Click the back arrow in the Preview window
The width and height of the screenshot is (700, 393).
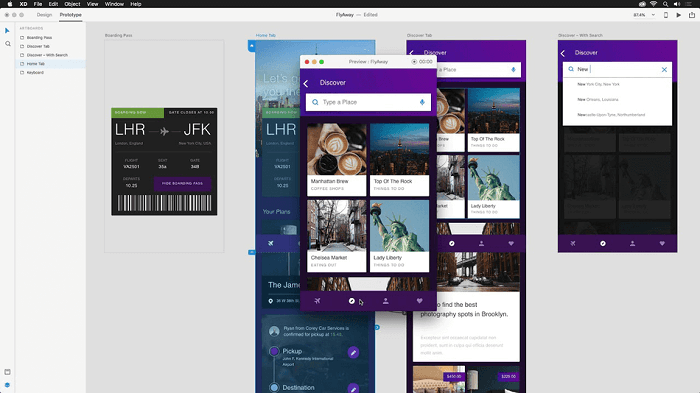pos(306,83)
